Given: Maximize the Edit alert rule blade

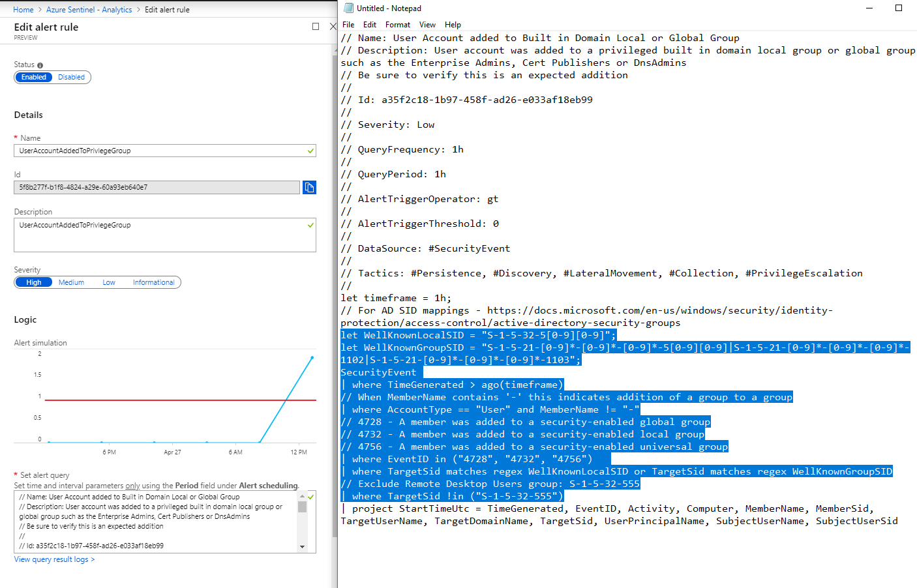Looking at the screenshot, I should pos(316,27).
